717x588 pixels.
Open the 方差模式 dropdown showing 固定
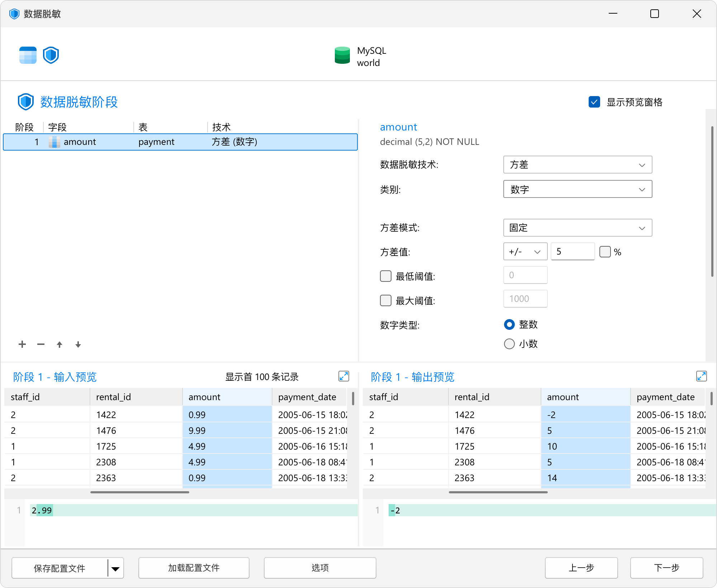pyautogui.click(x=578, y=228)
